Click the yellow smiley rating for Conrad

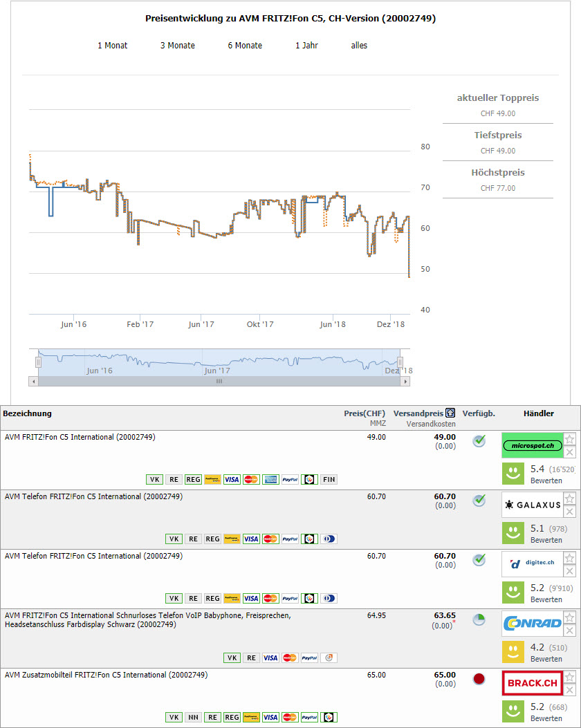(x=513, y=653)
